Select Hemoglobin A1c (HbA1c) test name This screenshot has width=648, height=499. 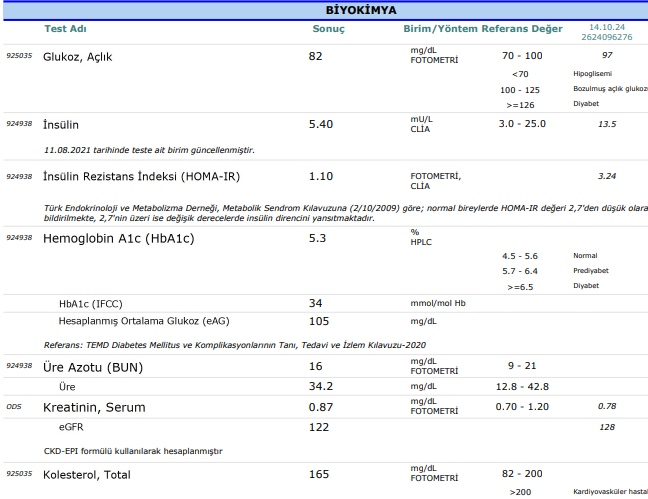pos(119,239)
